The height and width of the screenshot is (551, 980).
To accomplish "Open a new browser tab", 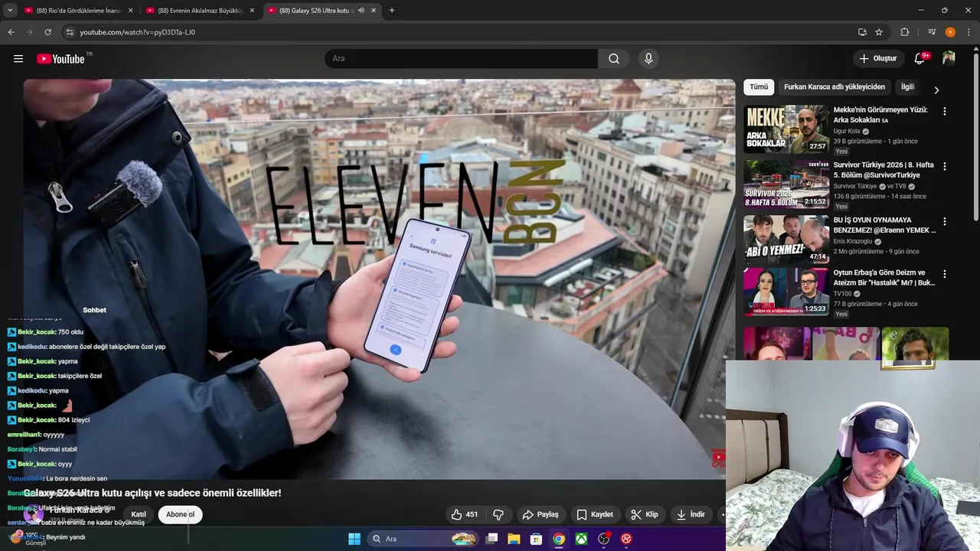I will click(392, 11).
